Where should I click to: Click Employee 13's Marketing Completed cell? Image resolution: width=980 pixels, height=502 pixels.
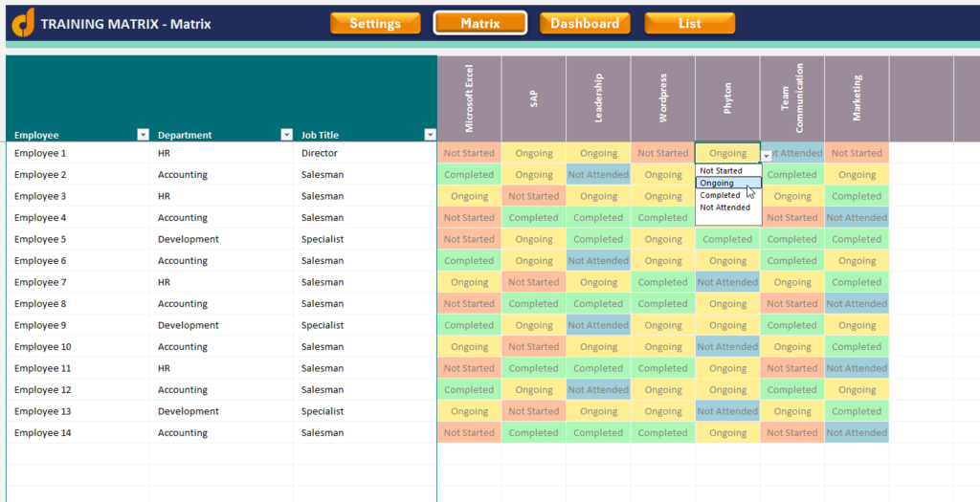[857, 411]
